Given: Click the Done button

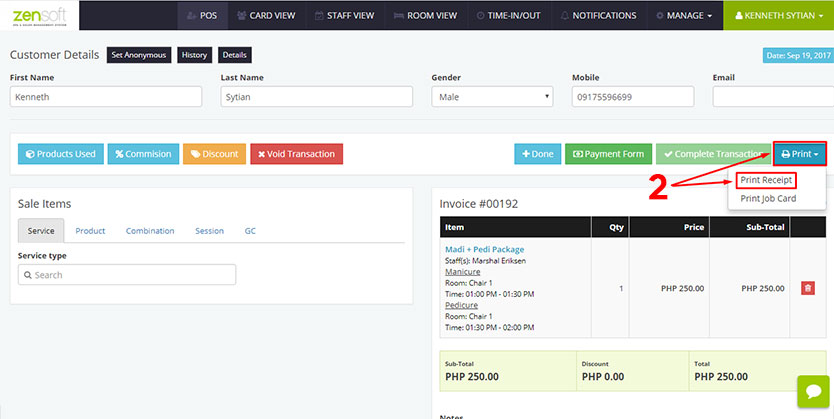Looking at the screenshot, I should pyautogui.click(x=538, y=154).
